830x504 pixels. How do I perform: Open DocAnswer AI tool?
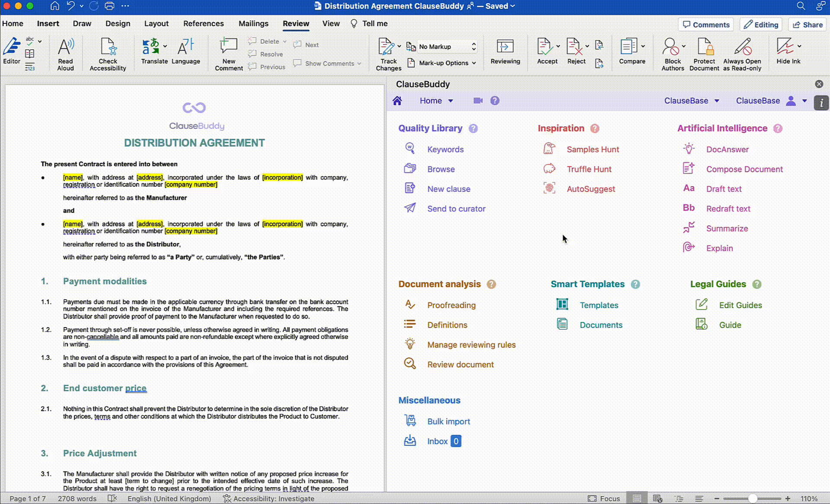click(x=727, y=150)
